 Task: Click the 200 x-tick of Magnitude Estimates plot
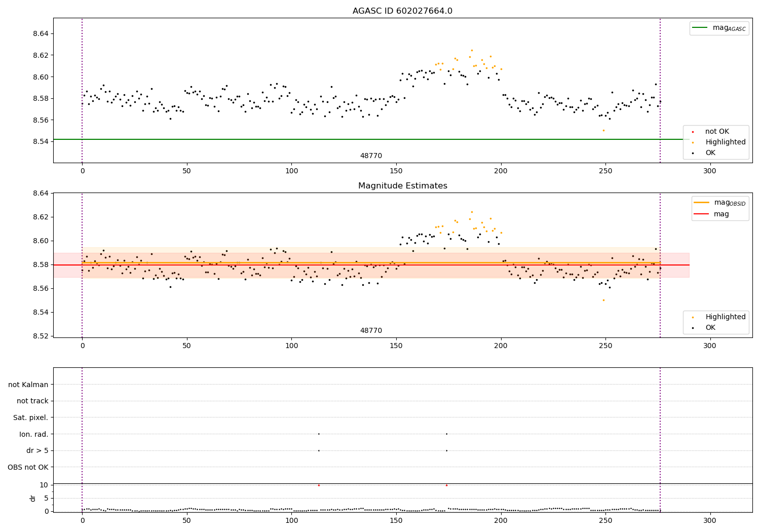point(501,346)
